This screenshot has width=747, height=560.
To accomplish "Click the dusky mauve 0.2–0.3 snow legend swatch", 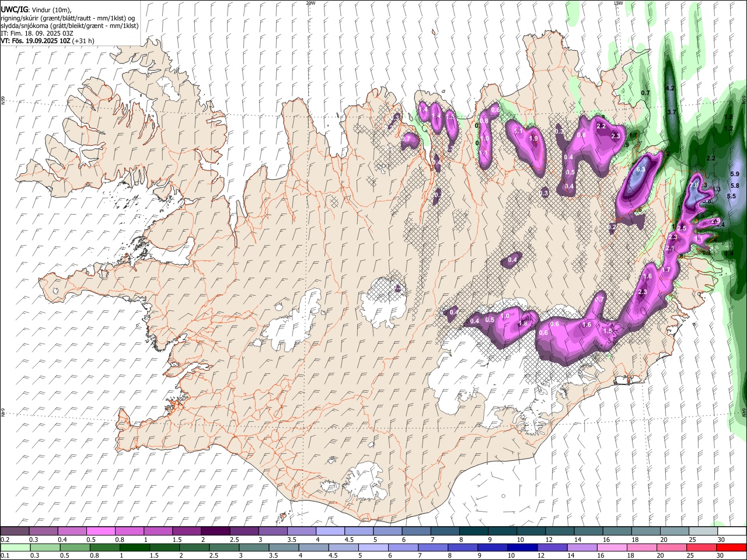I will tap(15, 531).
